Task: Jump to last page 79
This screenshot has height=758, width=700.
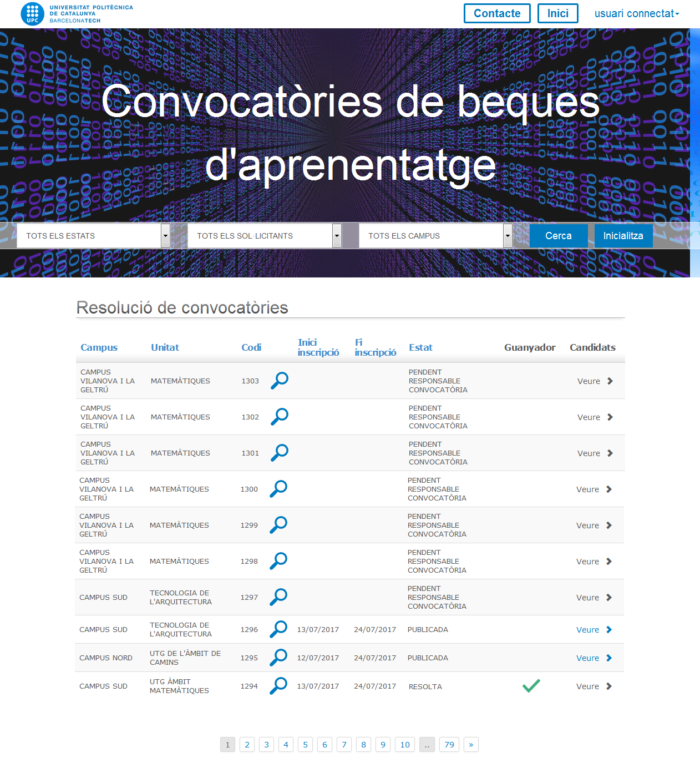Action: coord(449,745)
